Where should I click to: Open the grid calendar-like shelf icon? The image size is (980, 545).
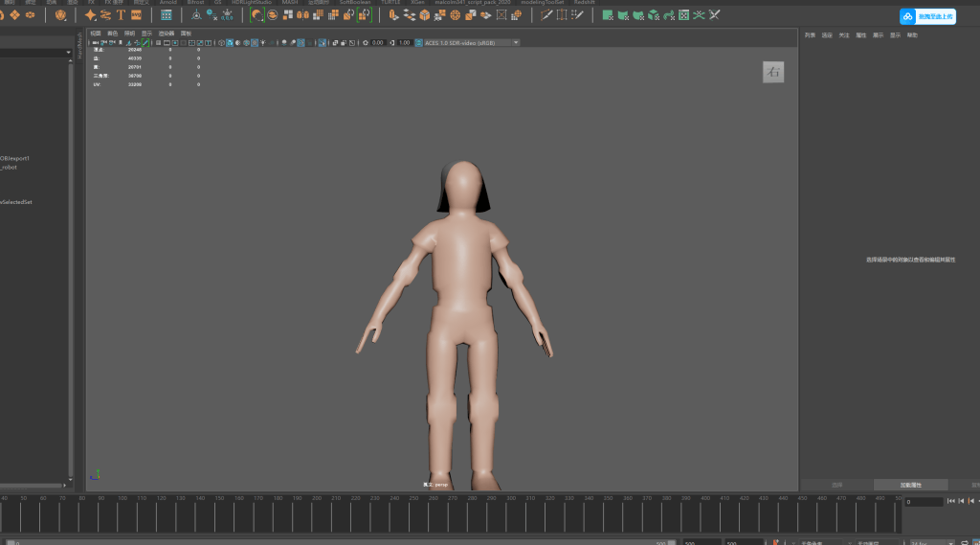click(167, 15)
